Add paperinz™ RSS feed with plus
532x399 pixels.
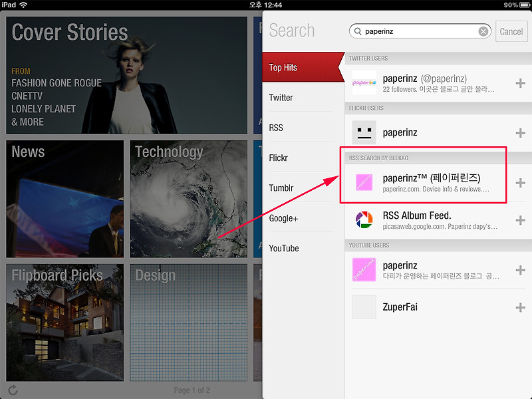pos(520,183)
